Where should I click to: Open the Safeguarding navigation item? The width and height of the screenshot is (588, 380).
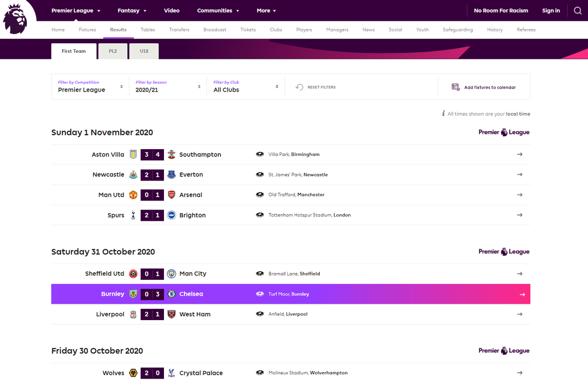(458, 29)
